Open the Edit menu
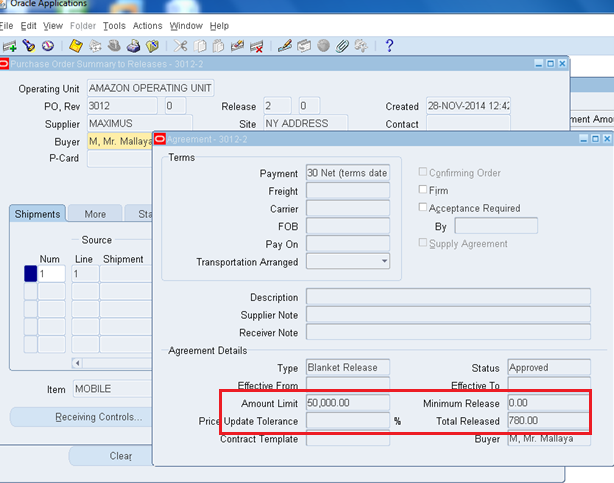Screen dimensions: 614x483 (x=29, y=26)
